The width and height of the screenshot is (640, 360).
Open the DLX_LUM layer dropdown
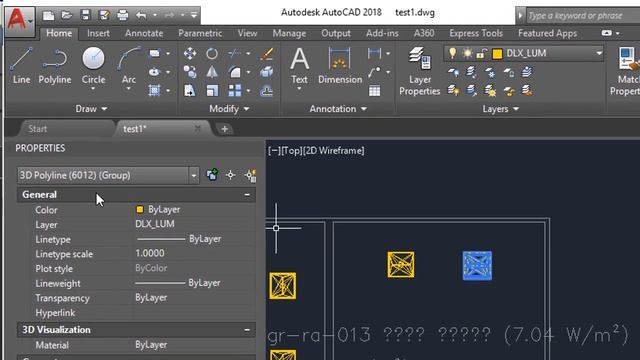coord(599,53)
